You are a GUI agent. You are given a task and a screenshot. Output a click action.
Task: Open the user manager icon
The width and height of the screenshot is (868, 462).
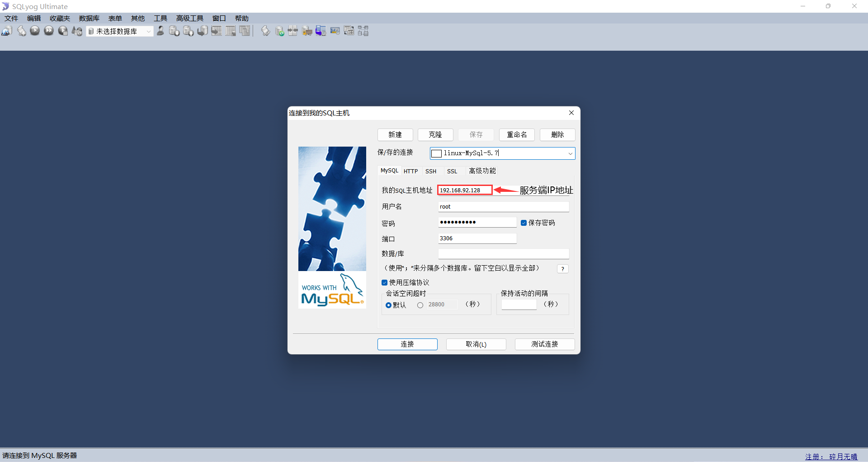click(160, 31)
